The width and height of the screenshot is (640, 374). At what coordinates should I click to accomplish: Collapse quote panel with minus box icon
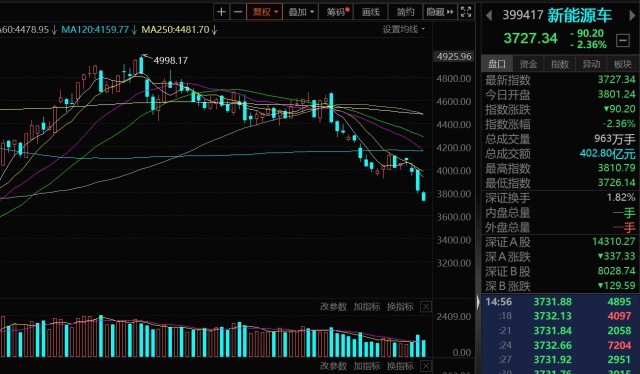[x=622, y=40]
